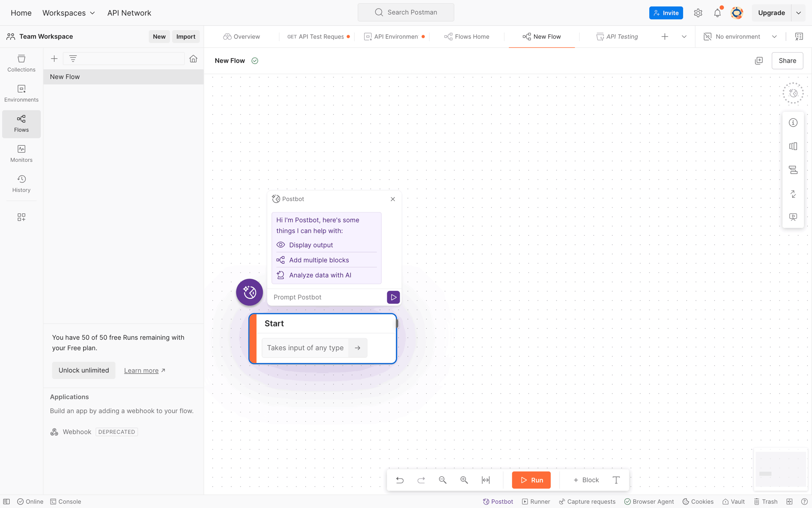Image resolution: width=812 pixels, height=508 pixels.
Task: Click the purple Postbot circle button
Action: 250,292
